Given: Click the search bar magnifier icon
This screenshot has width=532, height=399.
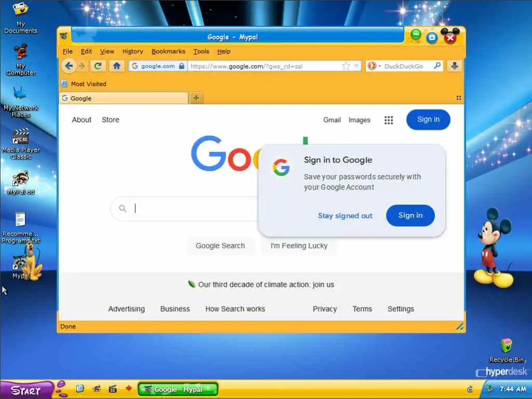Looking at the screenshot, I should [x=437, y=66].
